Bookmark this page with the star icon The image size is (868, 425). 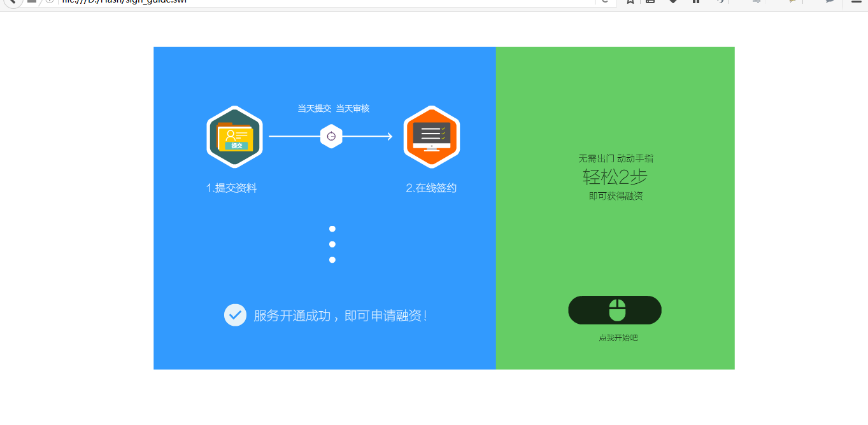(630, 2)
